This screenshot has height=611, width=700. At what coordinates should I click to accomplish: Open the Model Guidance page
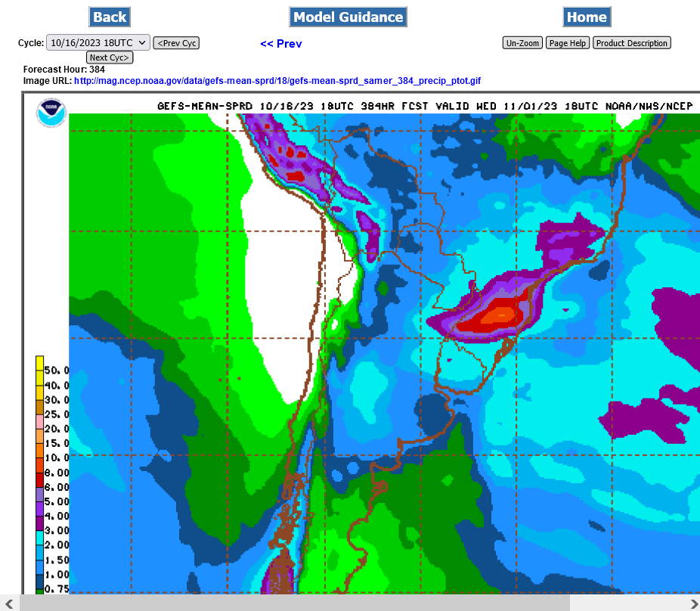(348, 17)
